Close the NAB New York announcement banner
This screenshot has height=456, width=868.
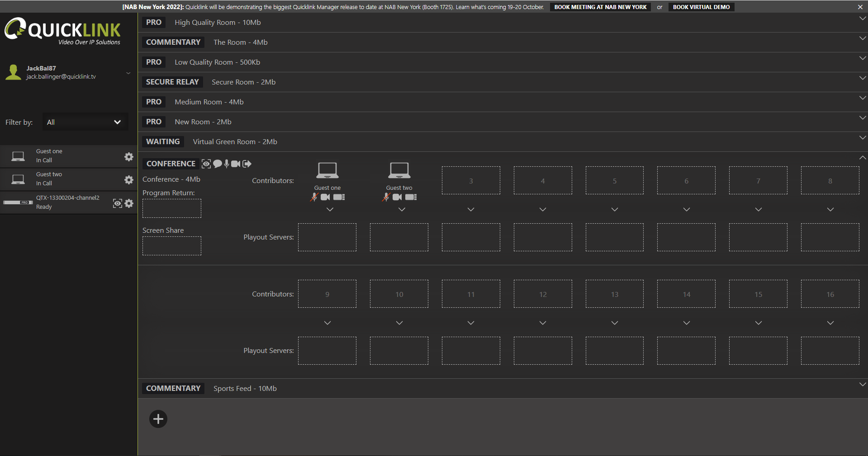(x=860, y=7)
